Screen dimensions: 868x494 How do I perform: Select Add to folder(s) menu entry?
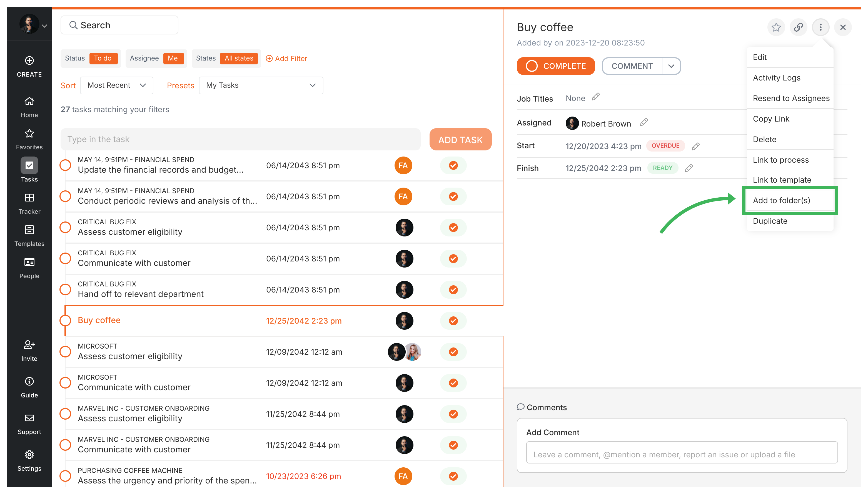(781, 200)
